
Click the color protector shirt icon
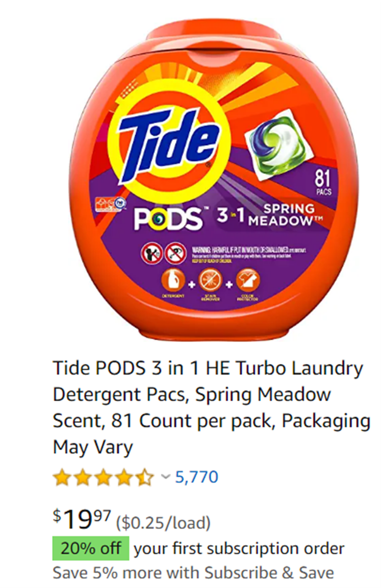tap(247, 281)
